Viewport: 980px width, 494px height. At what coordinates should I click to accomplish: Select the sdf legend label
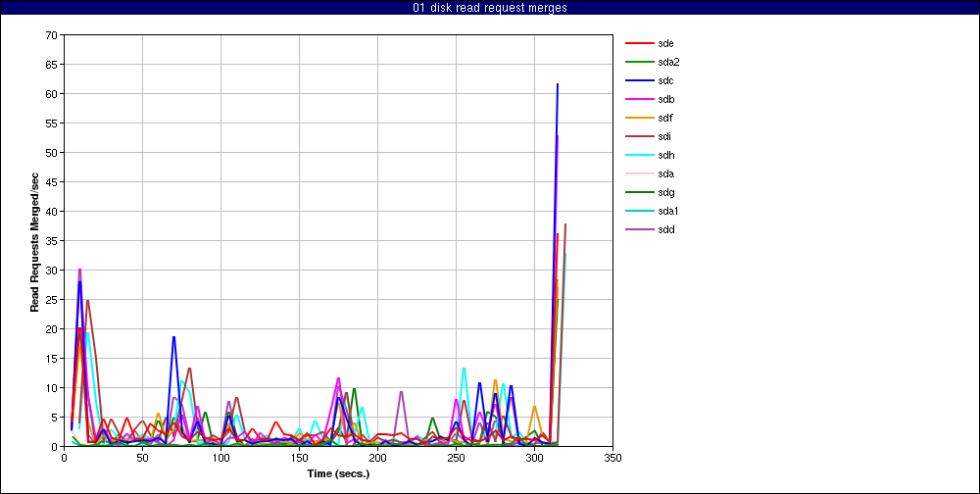(665, 118)
